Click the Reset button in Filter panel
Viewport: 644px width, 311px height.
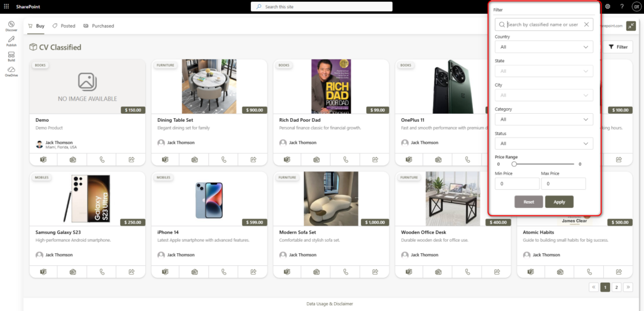coord(528,202)
